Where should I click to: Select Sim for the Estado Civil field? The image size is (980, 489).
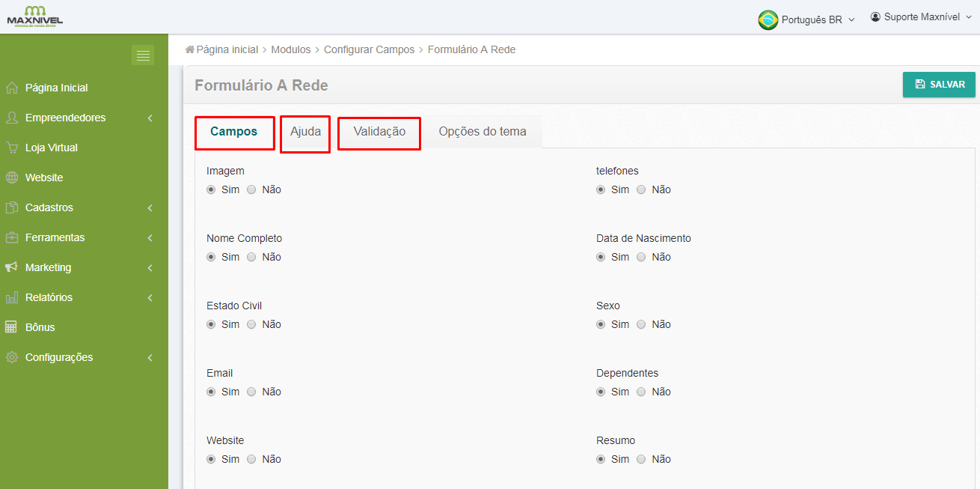[211, 324]
